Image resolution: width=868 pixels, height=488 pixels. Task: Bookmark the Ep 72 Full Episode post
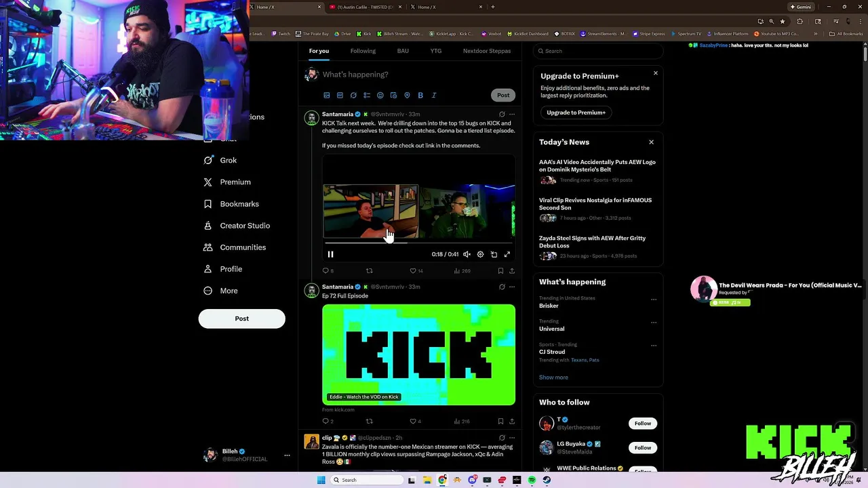(500, 422)
